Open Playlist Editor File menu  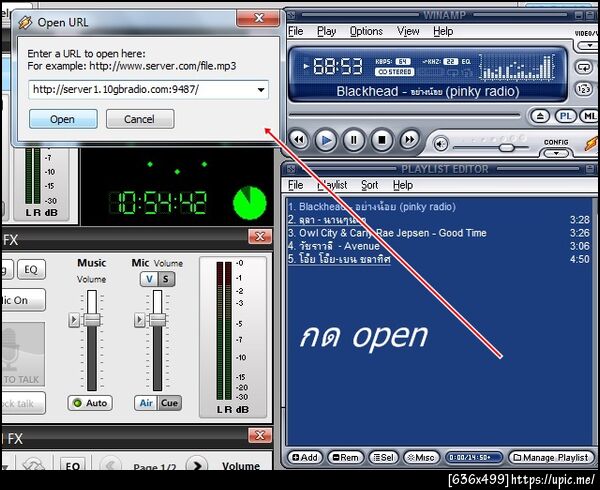coord(296,185)
